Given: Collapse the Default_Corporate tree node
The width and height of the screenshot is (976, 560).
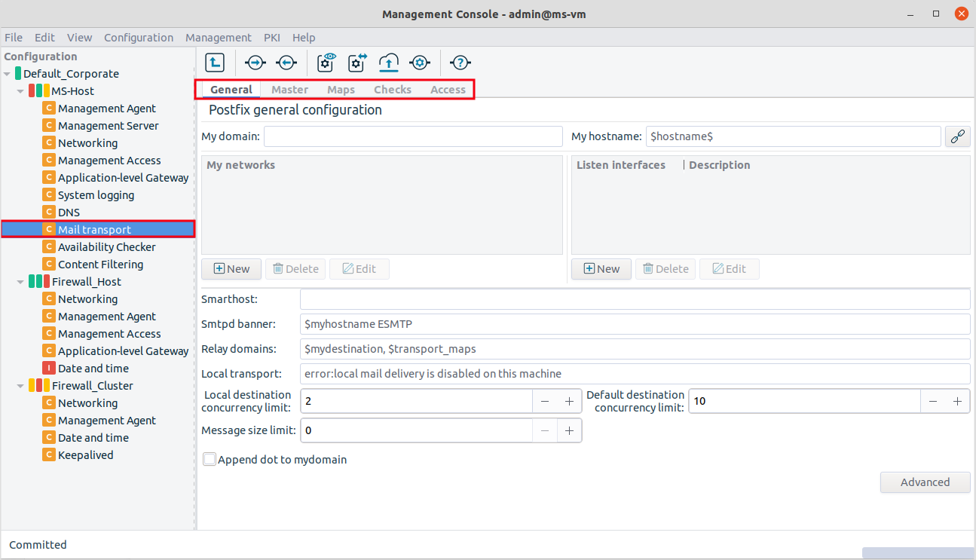Looking at the screenshot, I should click(x=8, y=74).
